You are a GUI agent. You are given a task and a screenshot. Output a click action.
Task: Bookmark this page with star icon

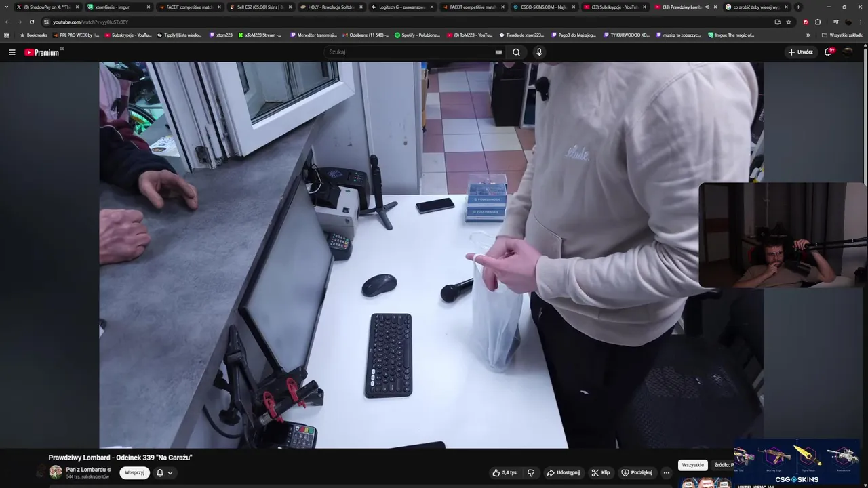(x=789, y=22)
